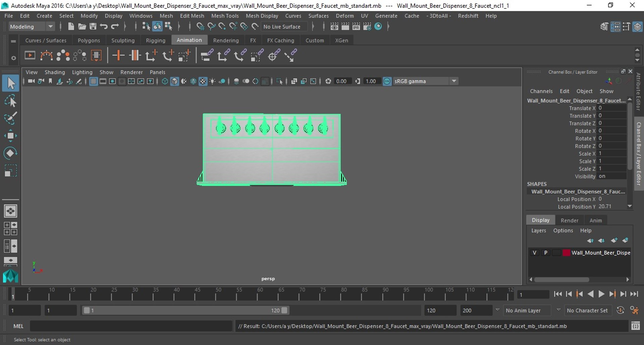Screen dimensions: 644x345
Task: Open Animation Preferences icon
Action: pos(634,310)
